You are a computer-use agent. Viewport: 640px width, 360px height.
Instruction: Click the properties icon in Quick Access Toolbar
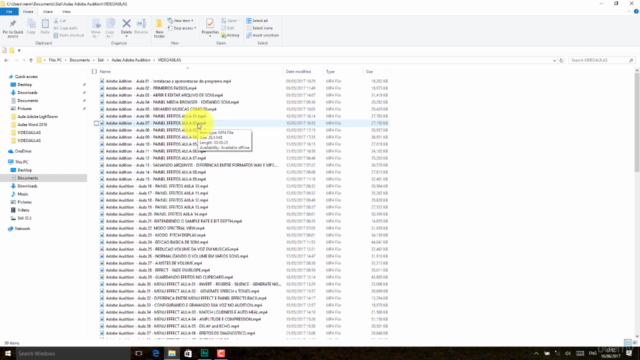pyautogui.click(x=4, y=50)
